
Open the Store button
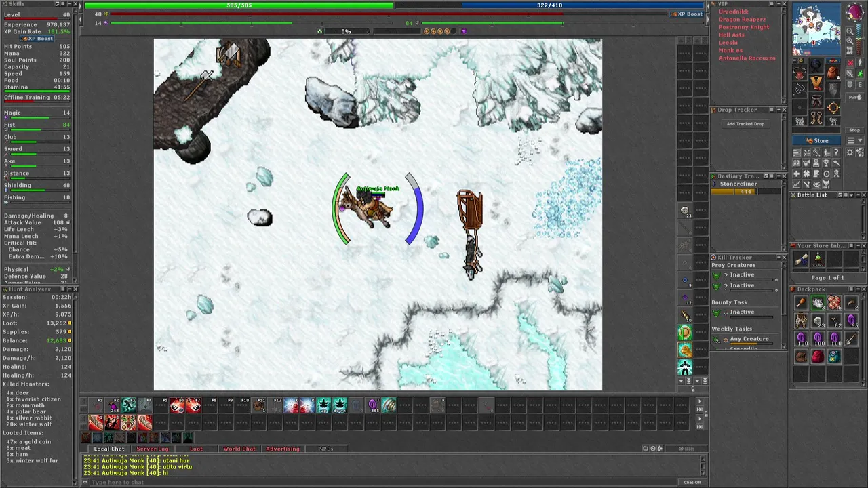(816, 140)
